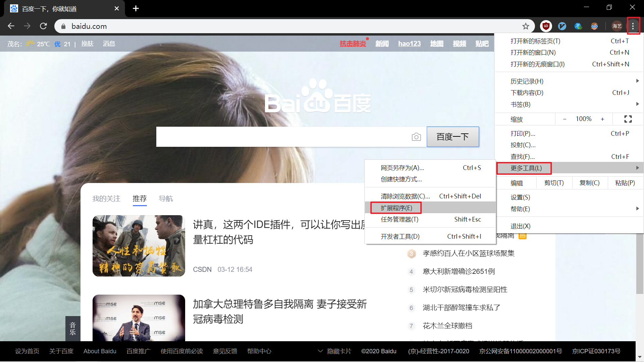The image size is (644, 362).
Task: Open headline 讲真，这两个IDE插件
Action: pyautogui.click(x=279, y=232)
